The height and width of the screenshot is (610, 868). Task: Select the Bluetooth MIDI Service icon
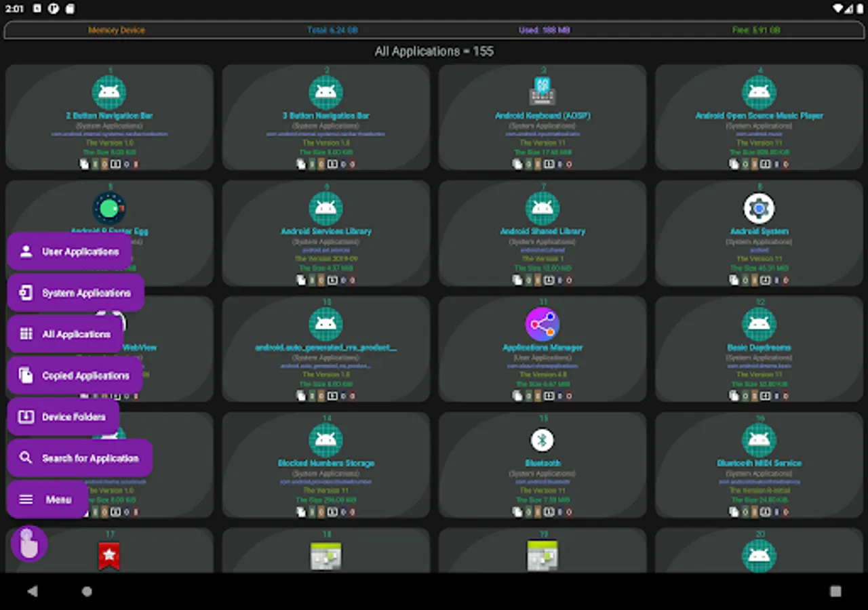point(759,440)
